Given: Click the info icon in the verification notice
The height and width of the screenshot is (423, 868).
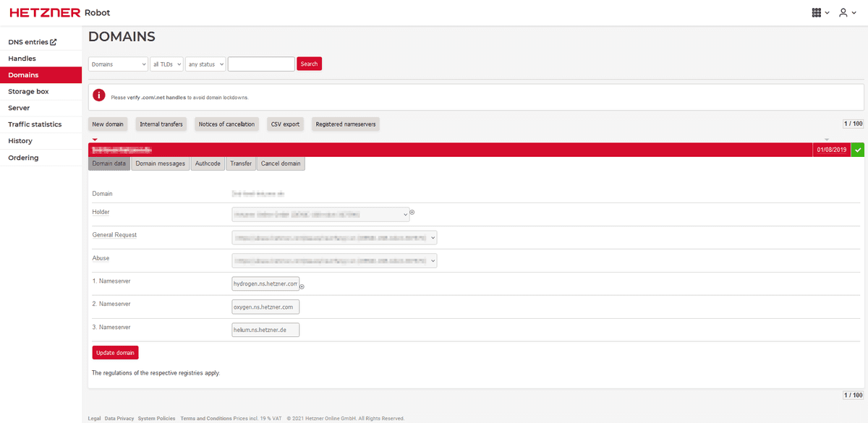Looking at the screenshot, I should tap(99, 95).
